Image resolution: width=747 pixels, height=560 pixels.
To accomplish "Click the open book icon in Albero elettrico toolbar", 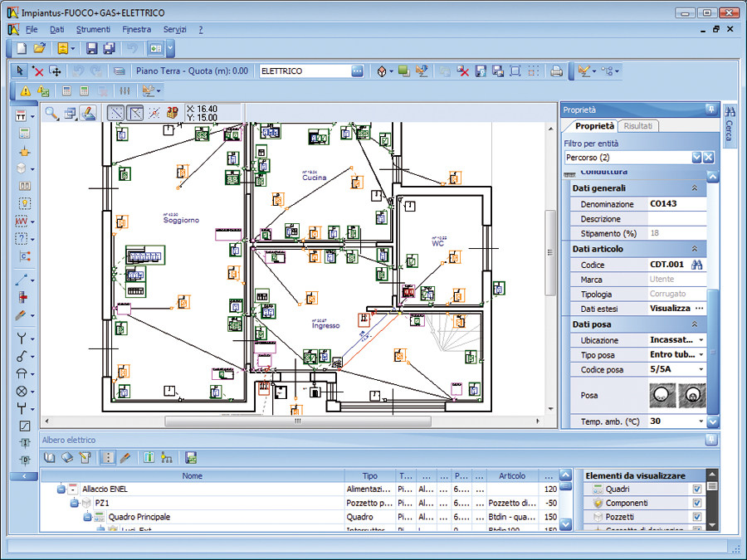I will click(x=50, y=458).
